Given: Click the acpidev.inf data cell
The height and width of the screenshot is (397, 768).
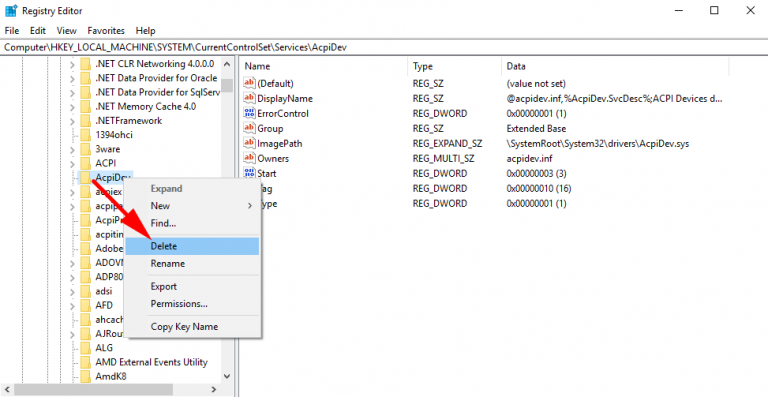Looking at the screenshot, I should coord(528,159).
